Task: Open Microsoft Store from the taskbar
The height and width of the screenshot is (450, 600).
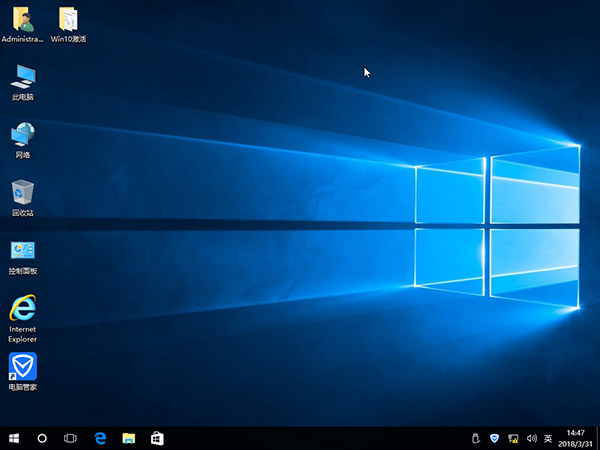Action: (157, 438)
